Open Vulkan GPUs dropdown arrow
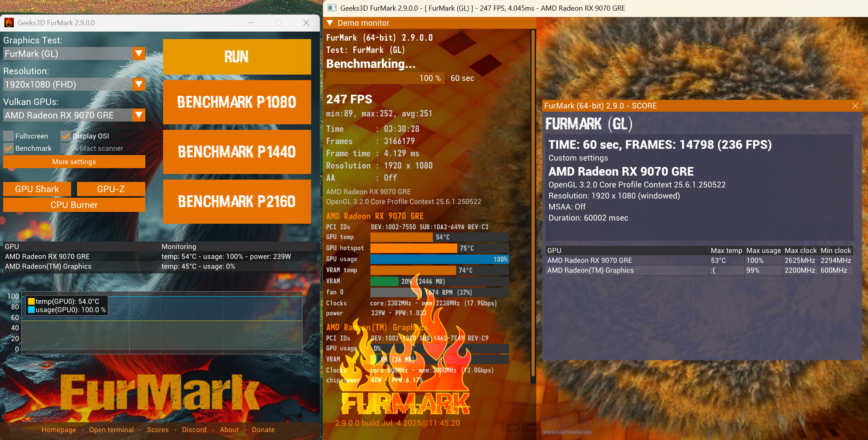 [x=139, y=115]
